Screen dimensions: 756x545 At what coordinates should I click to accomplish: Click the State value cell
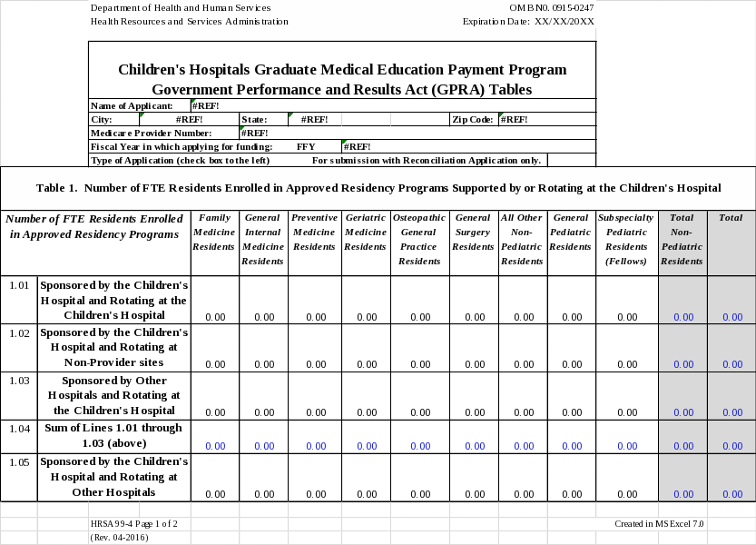(314, 119)
